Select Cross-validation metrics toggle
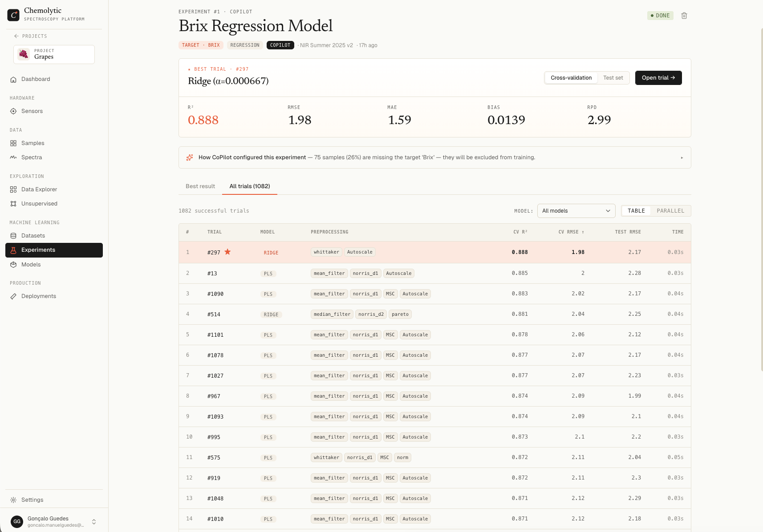The width and height of the screenshot is (763, 532). click(571, 78)
